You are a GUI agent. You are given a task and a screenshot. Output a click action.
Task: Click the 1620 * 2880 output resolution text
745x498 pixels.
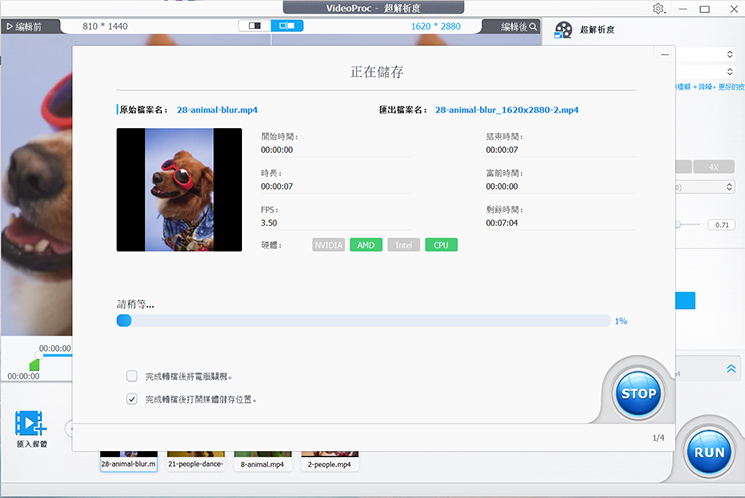(x=436, y=27)
